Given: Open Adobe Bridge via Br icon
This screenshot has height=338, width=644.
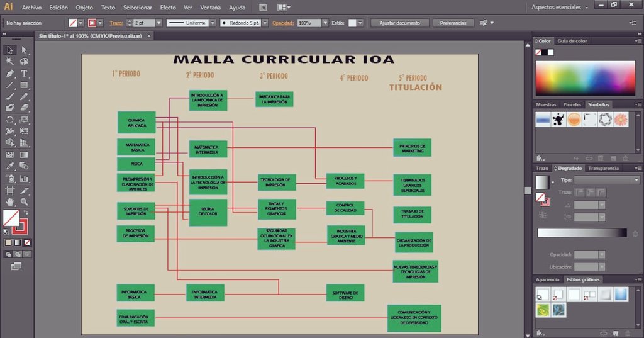Looking at the screenshot, I should coord(264,8).
